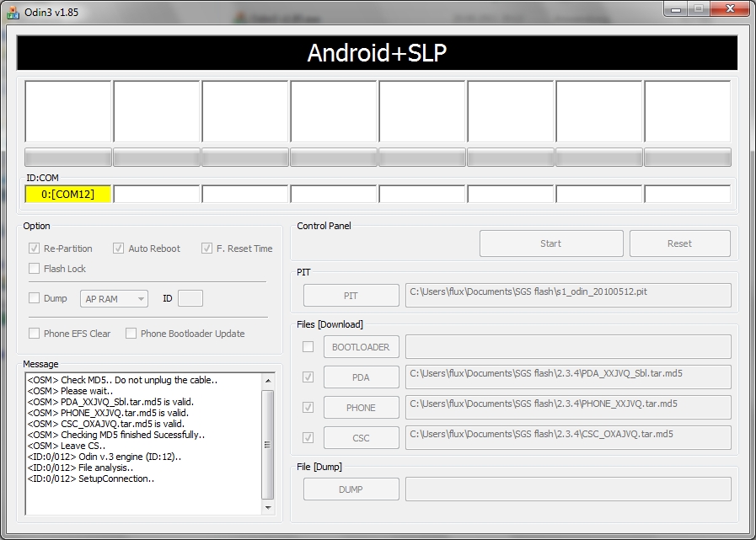This screenshot has width=756, height=540.
Task: Click 'SetupConnection..' log line
Action: pyautogui.click(x=91, y=479)
